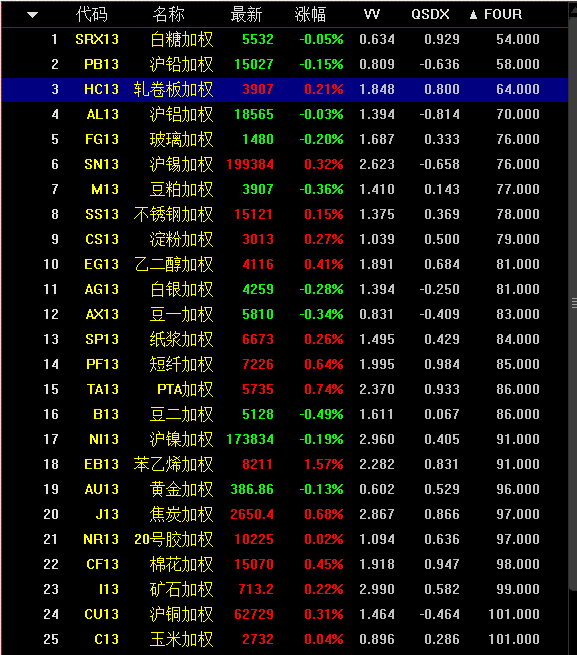Select code AX13
577x655 pixels.
102,314
